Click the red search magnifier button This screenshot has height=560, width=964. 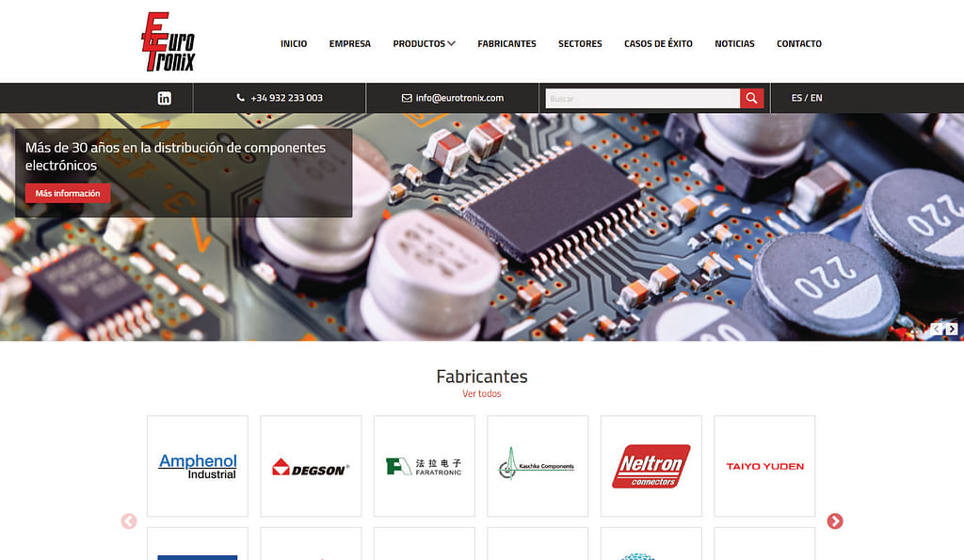tap(751, 98)
